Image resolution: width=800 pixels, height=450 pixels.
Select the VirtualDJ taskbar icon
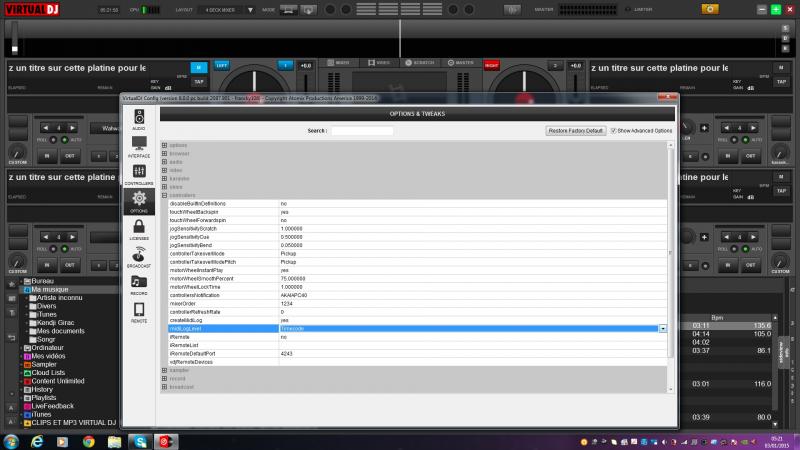(x=165, y=441)
